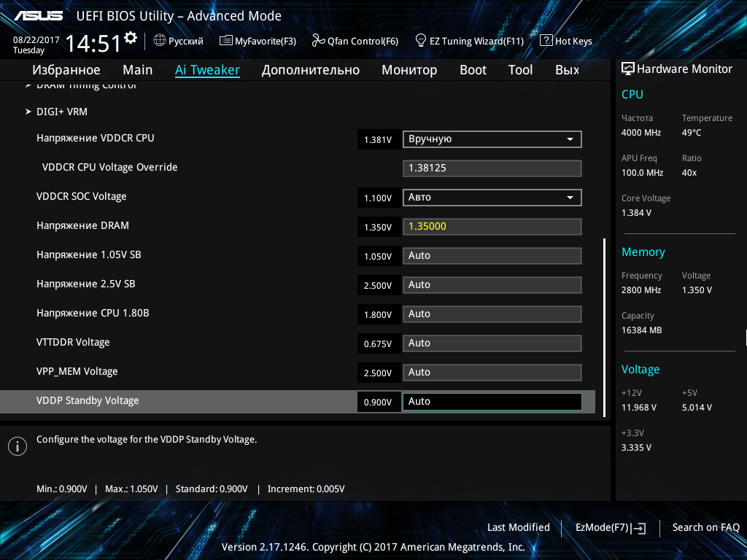747x560 pixels.
Task: Open Напряжение VDDCR CPU dropdown
Action: pyautogui.click(x=492, y=139)
